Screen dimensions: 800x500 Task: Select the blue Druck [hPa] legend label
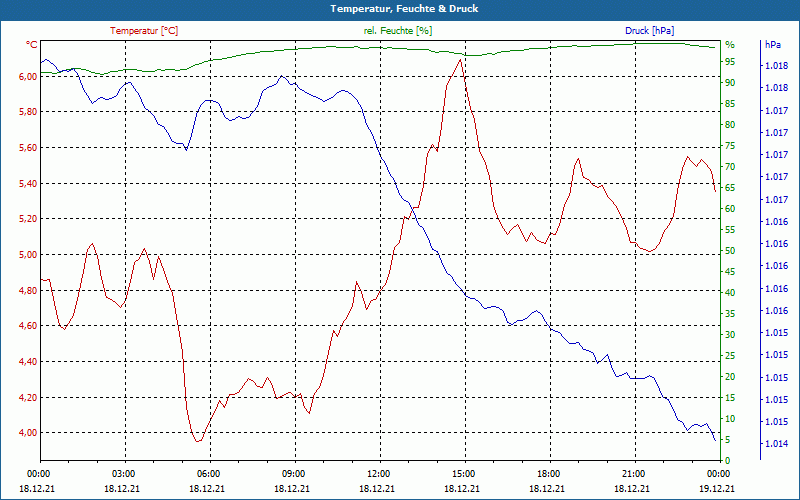pos(649,31)
